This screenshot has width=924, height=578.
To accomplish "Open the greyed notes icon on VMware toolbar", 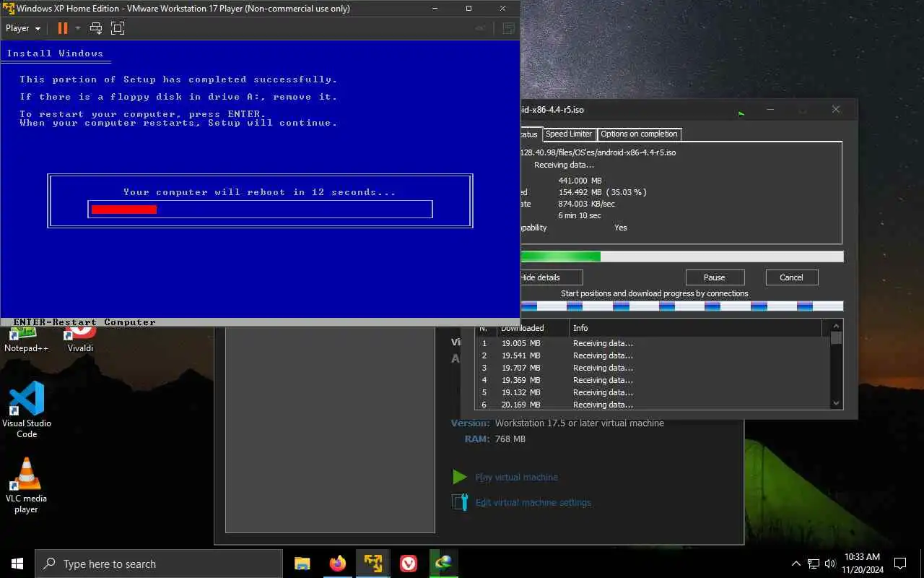I will [x=509, y=28].
